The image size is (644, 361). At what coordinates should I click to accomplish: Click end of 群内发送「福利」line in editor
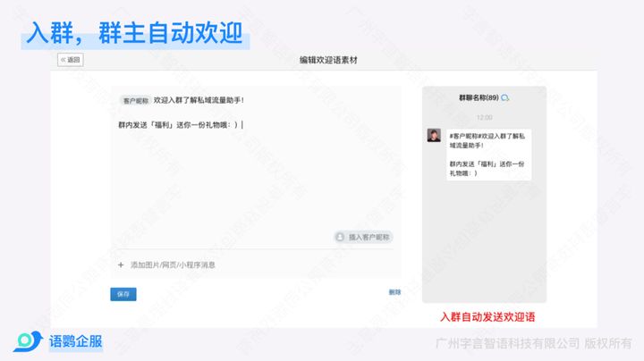coord(241,125)
